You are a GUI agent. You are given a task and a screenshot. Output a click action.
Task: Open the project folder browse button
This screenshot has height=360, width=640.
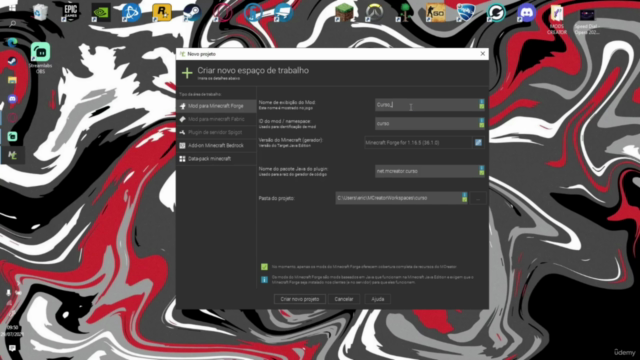[478, 198]
